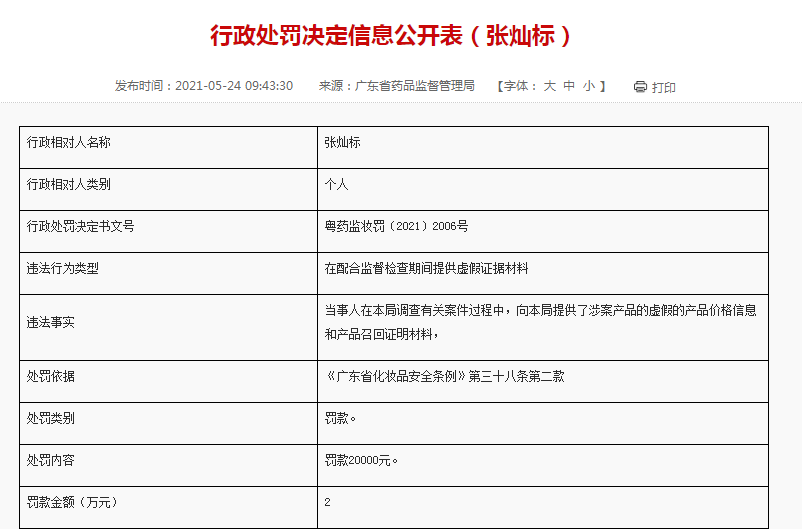Click the printer icon
The image size is (802, 529).
pyautogui.click(x=640, y=86)
